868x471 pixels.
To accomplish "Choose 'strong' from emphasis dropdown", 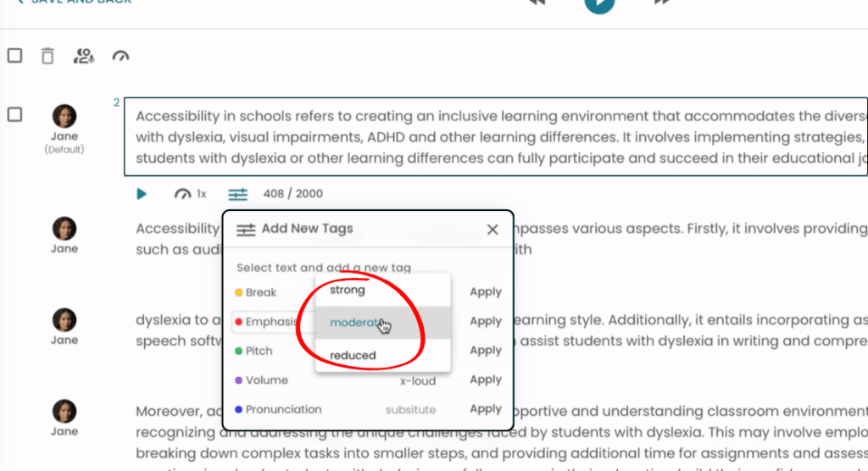I will coord(348,290).
